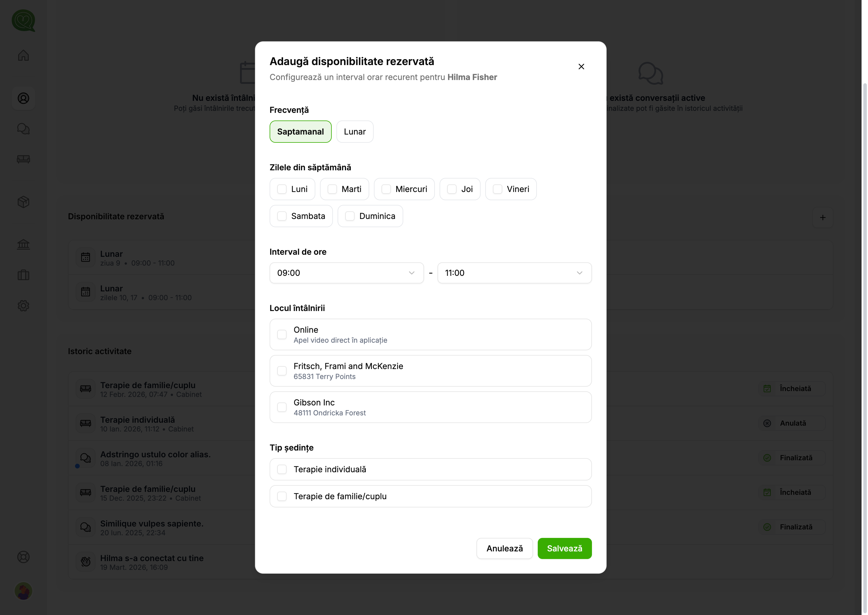868x615 pixels.
Task: Choose Terapie de familie/cuplu session type
Action: pyautogui.click(x=282, y=496)
